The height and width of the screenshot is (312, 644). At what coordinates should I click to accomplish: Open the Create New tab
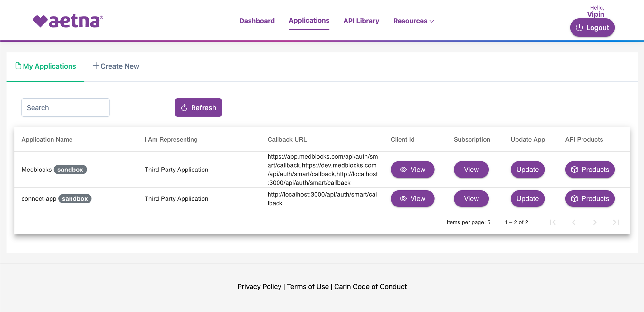point(116,66)
